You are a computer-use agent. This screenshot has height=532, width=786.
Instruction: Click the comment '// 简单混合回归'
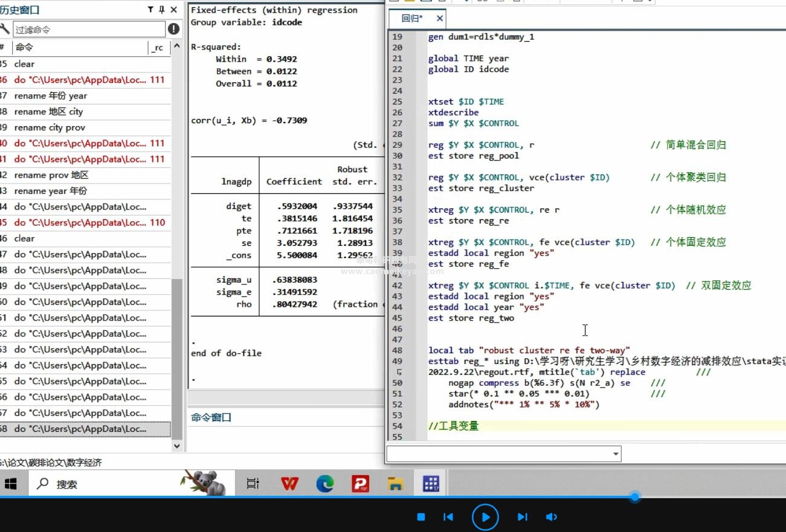pos(688,145)
